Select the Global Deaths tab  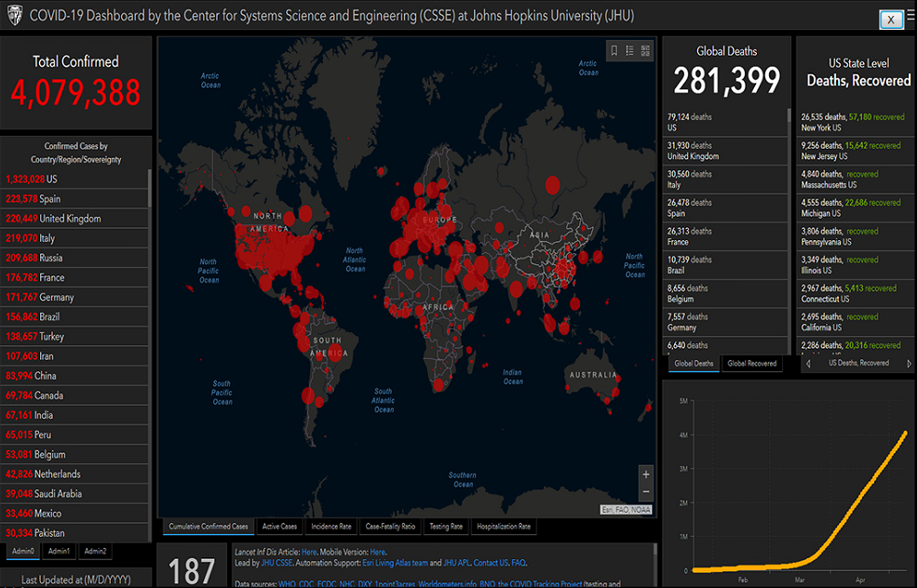694,364
